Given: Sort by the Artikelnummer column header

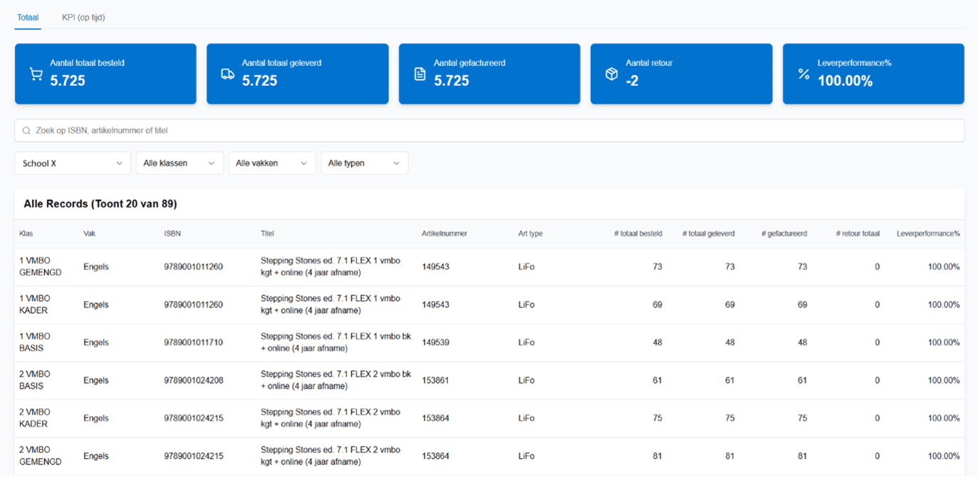Looking at the screenshot, I should click(x=444, y=233).
